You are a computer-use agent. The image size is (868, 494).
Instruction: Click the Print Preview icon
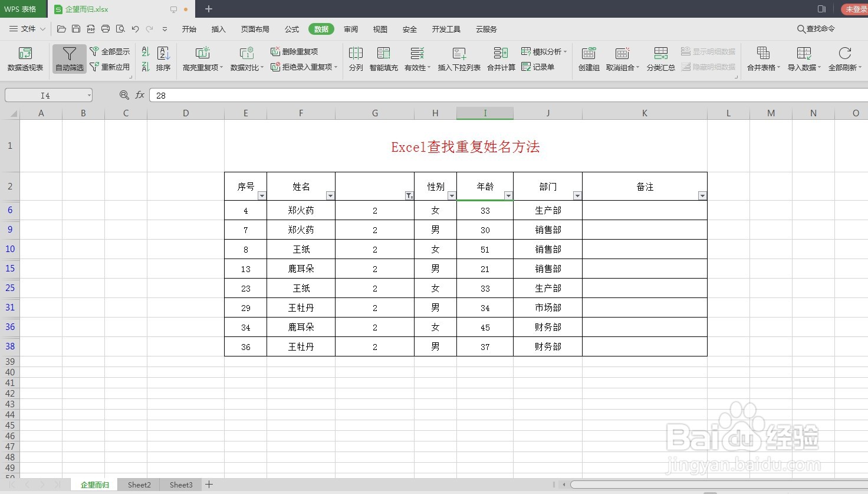[120, 29]
